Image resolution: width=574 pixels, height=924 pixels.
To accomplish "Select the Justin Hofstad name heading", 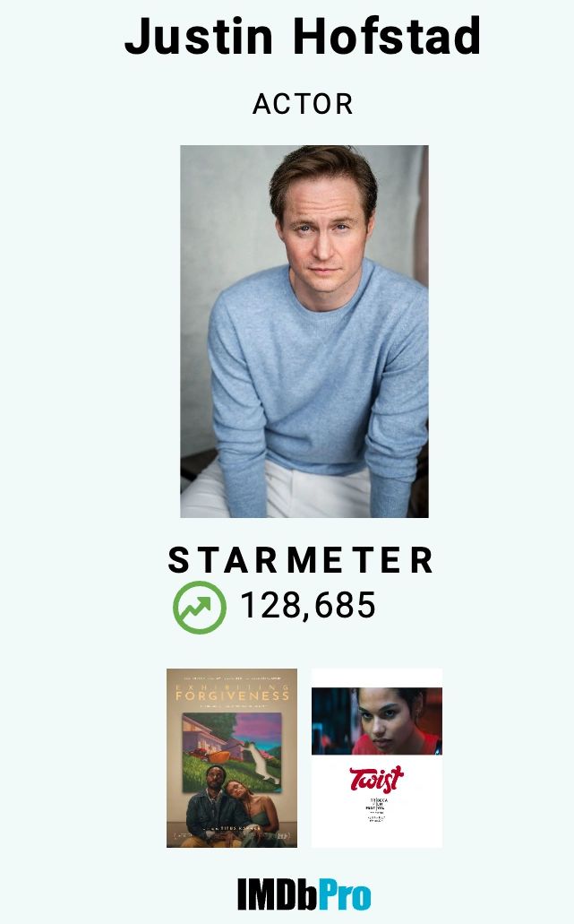I will click(303, 36).
